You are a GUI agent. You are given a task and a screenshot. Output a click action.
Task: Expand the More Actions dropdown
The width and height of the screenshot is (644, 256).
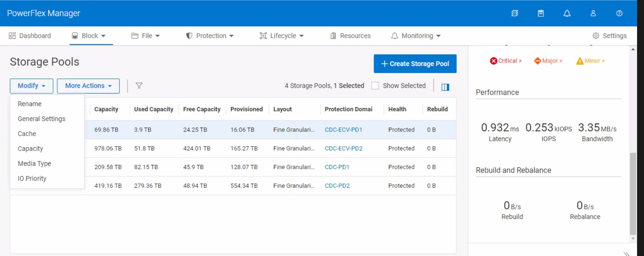pyautogui.click(x=88, y=86)
